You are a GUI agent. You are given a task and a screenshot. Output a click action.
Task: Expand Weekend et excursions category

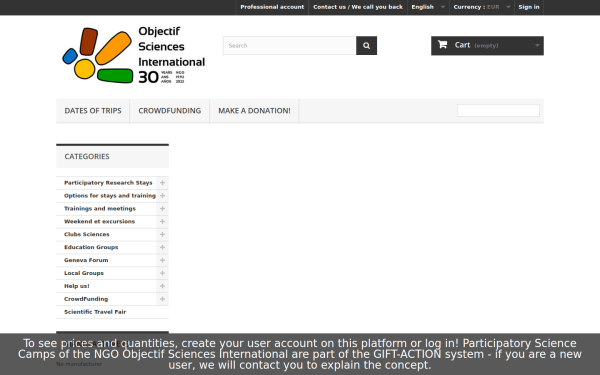[x=162, y=222]
